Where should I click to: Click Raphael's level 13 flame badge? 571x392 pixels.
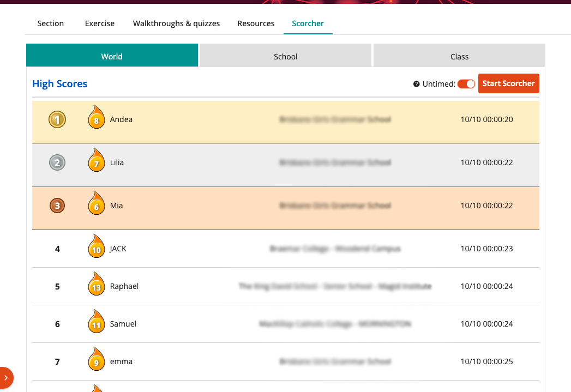pyautogui.click(x=96, y=284)
